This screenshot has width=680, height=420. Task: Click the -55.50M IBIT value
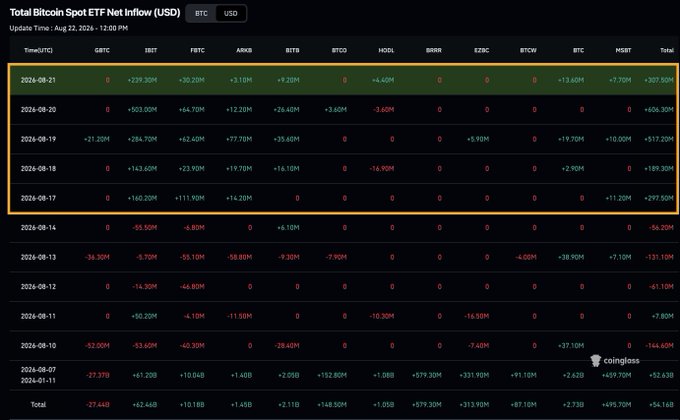pyautogui.click(x=145, y=228)
